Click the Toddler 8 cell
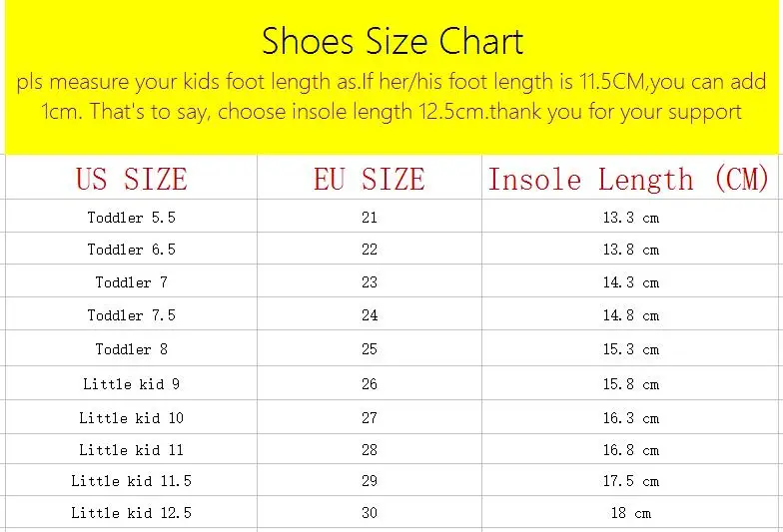The width and height of the screenshot is (783, 532). coord(132,349)
